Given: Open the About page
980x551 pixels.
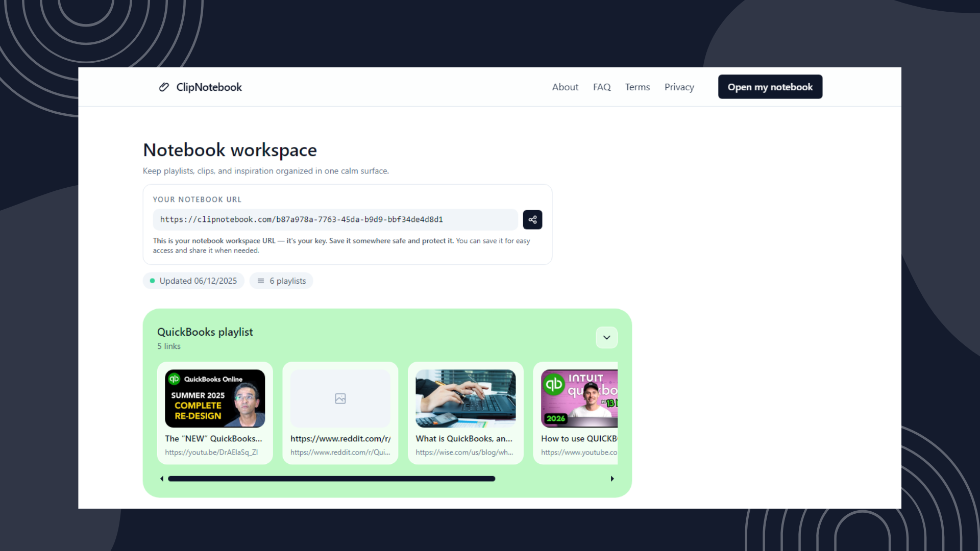Looking at the screenshot, I should pos(565,87).
